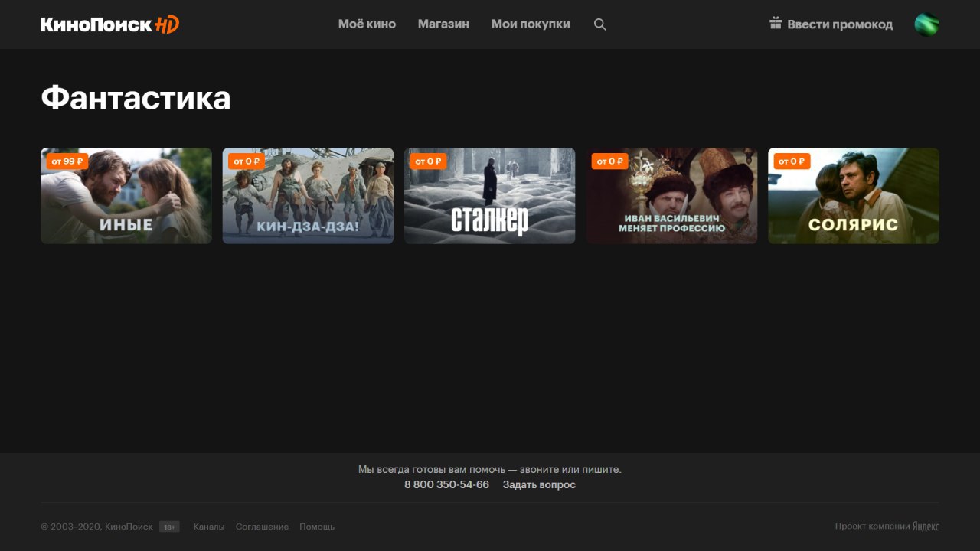The width and height of the screenshot is (980, 551).
Task: Click the 'от 99 ₽' price badge
Action: [x=67, y=161]
